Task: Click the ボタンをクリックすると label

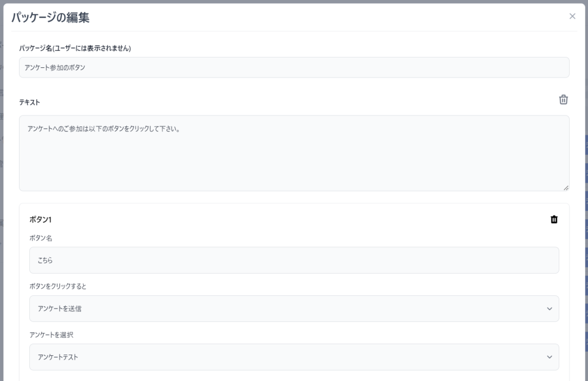Action: (58, 286)
